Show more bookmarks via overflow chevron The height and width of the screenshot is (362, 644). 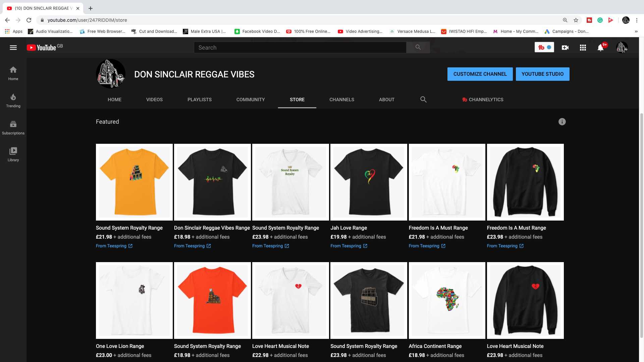click(636, 32)
